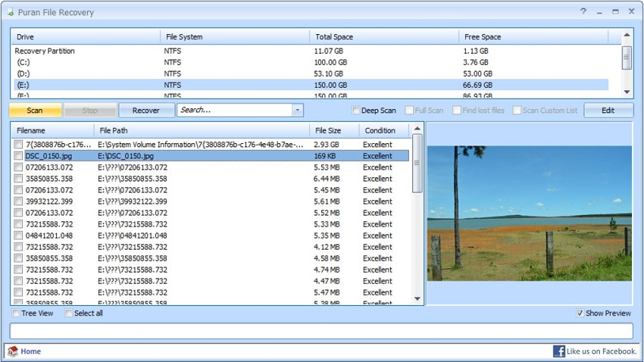This screenshot has width=644, height=362.
Task: Toggle the Tree View checkbox
Action: coord(17,313)
